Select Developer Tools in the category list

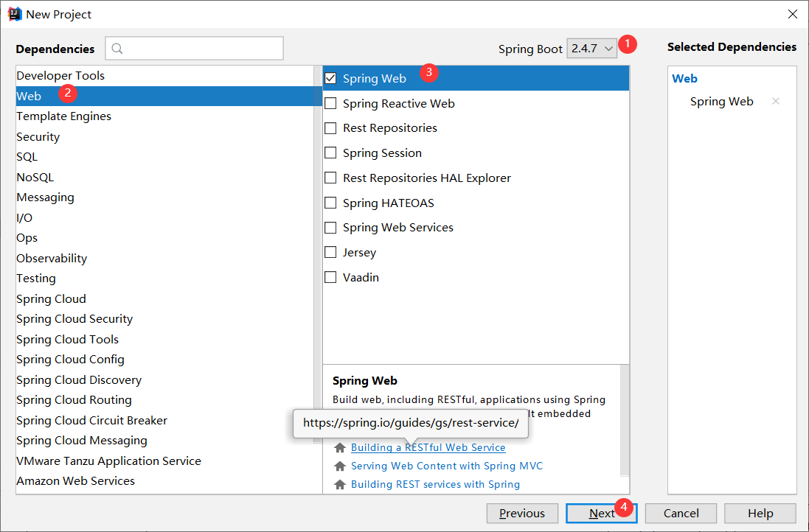coord(60,76)
